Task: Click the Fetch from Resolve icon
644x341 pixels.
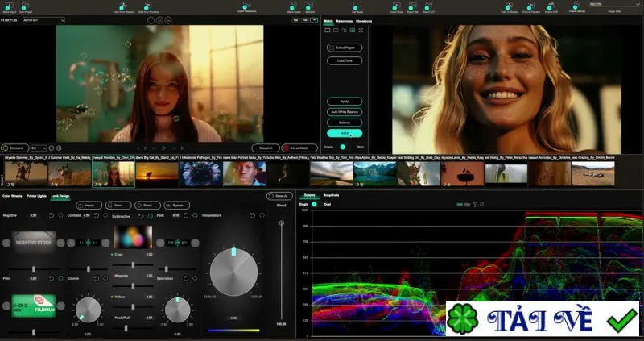Action: pyautogui.click(x=123, y=6)
